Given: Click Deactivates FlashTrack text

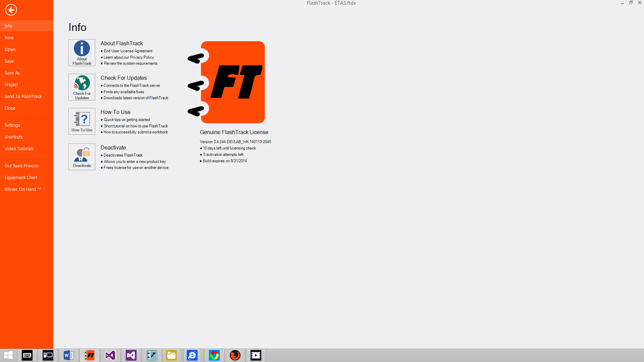Looking at the screenshot, I should tap(123, 155).
